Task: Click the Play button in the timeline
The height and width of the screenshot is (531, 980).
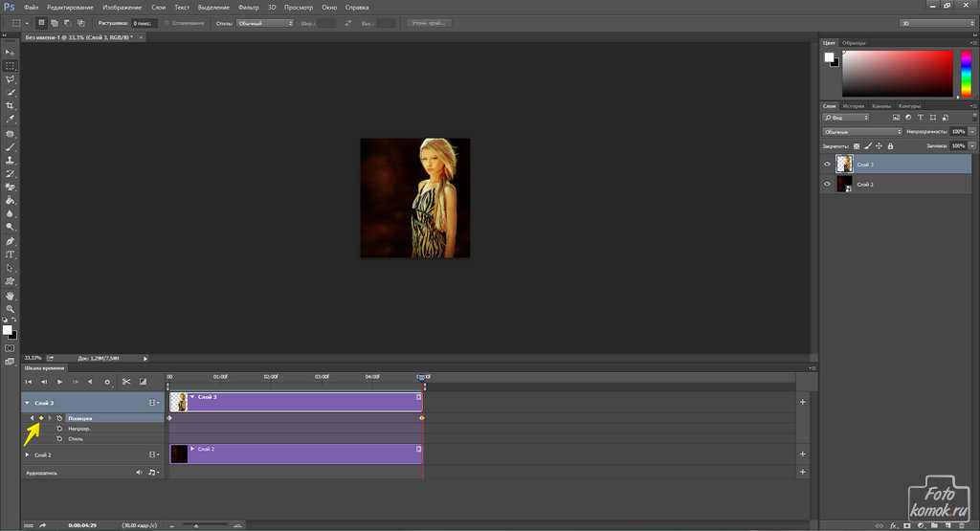Action: click(x=59, y=382)
